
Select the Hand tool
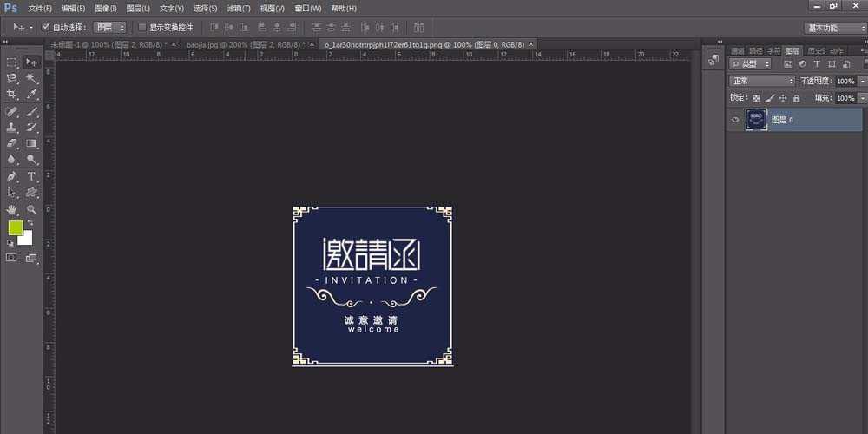(x=12, y=209)
